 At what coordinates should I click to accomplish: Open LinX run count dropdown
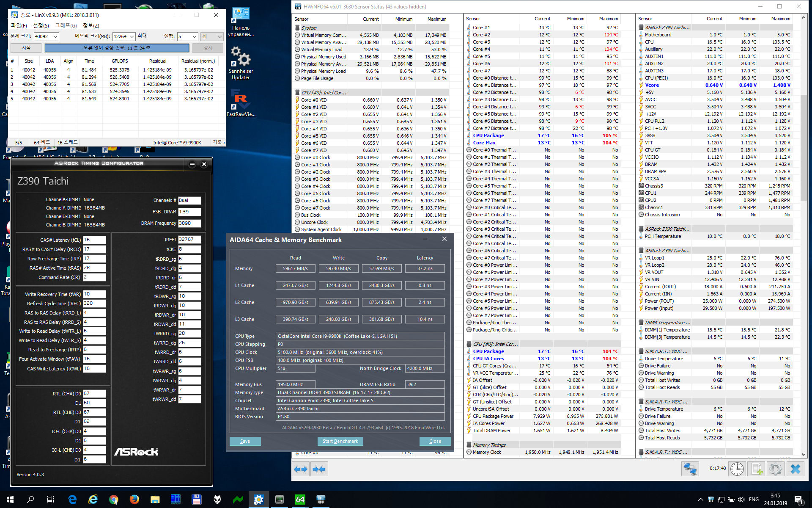click(194, 36)
